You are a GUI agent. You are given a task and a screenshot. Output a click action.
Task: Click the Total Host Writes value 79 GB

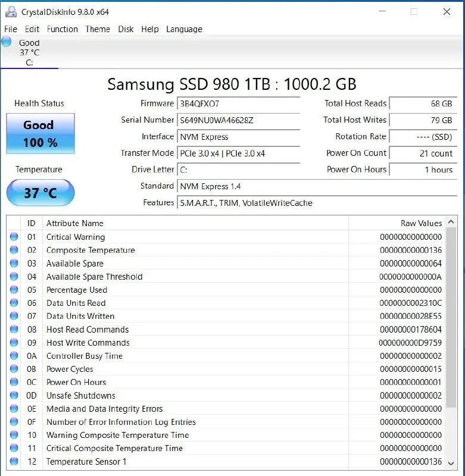pyautogui.click(x=423, y=120)
